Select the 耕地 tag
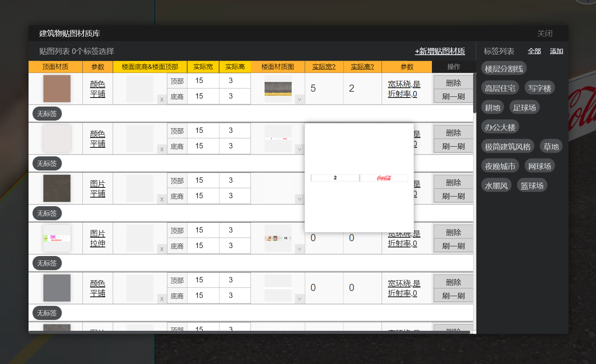596x364 pixels. 493,108
